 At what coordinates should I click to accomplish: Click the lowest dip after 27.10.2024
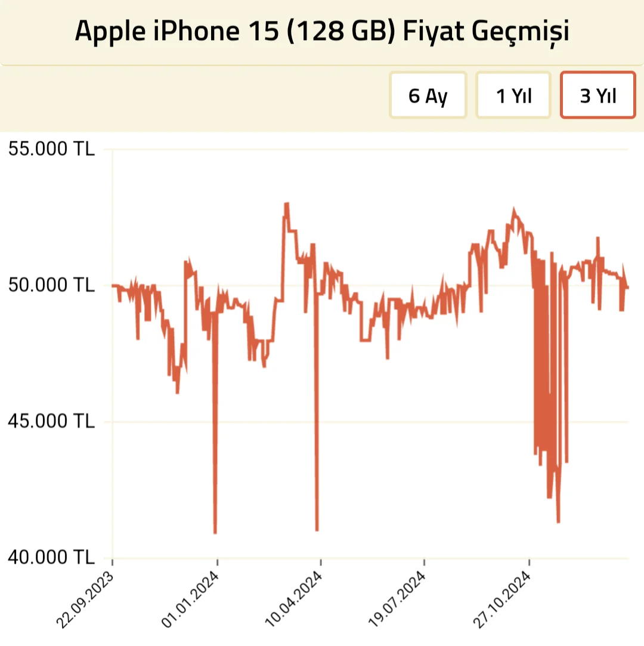(x=558, y=521)
